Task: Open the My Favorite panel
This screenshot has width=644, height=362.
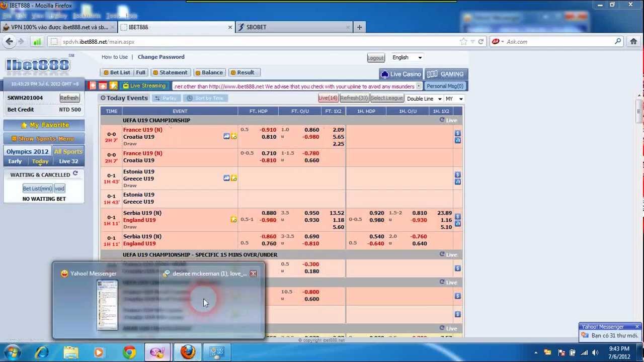Action: click(44, 125)
